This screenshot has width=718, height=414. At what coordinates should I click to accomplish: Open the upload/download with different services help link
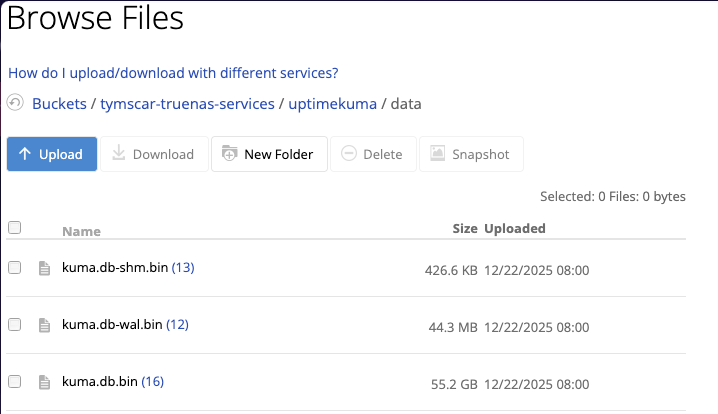pos(173,73)
